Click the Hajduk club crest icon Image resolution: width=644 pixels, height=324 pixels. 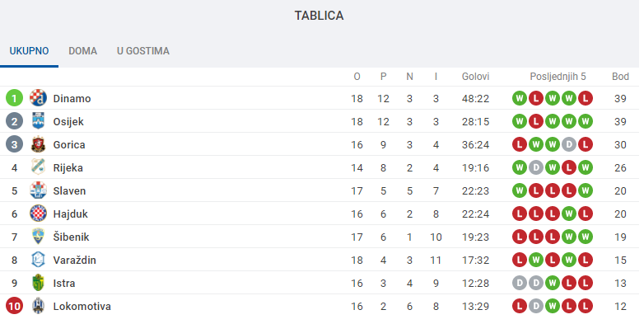tap(38, 214)
